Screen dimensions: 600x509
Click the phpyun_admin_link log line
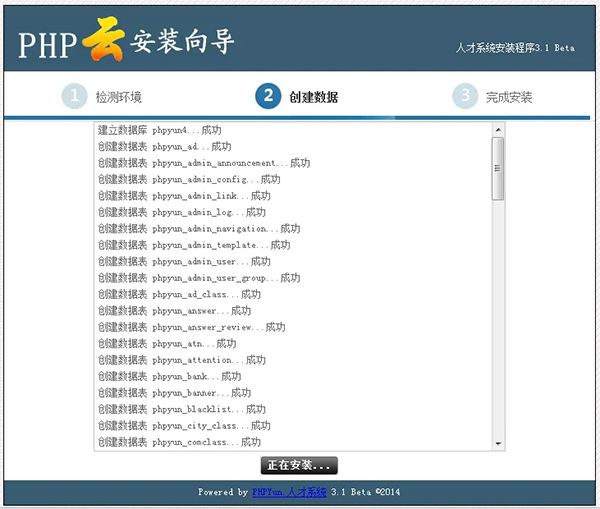click(x=184, y=196)
